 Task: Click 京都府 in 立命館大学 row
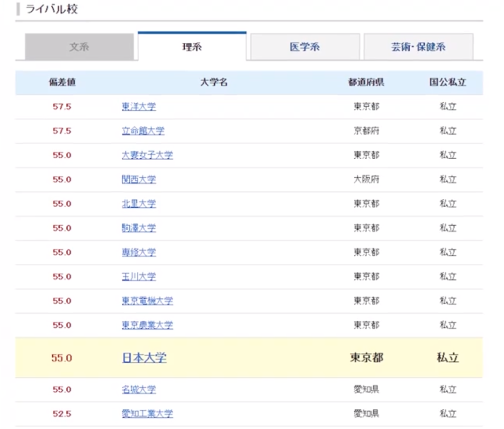point(366,131)
